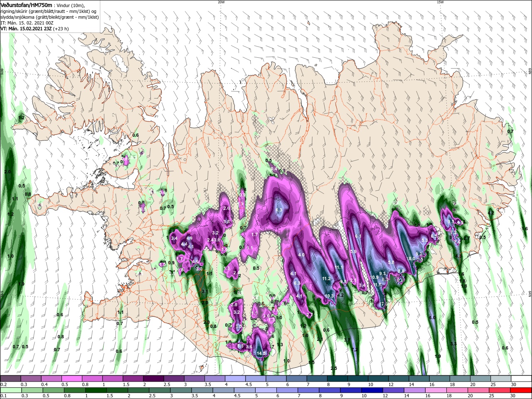Click the 3.3 precipitation value on the map
532x399 pixels.
pos(453,344)
